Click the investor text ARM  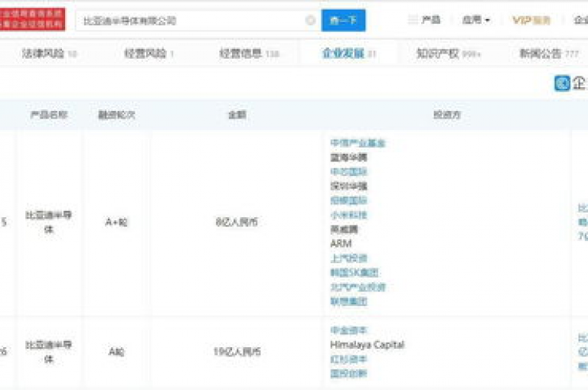[x=341, y=244]
